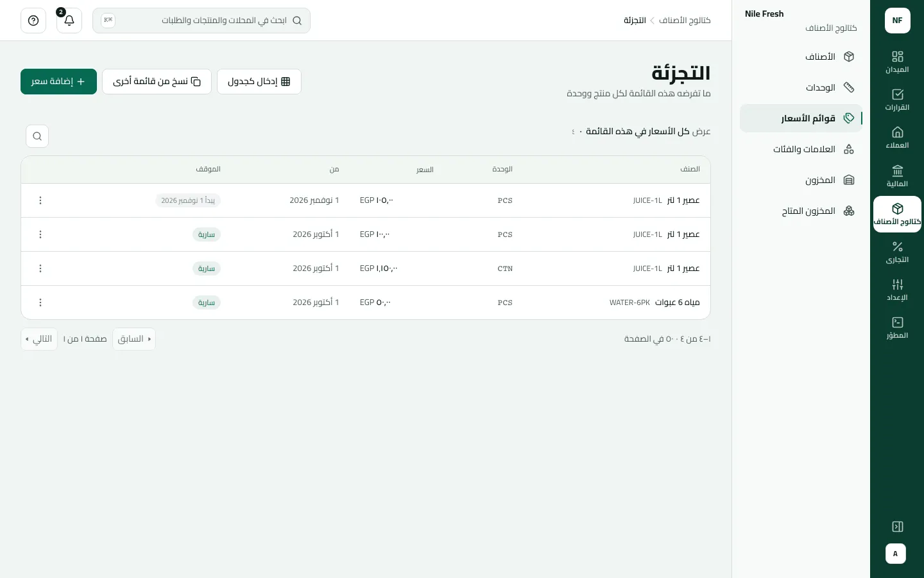924x578 pixels.
Task: Open قوائم الأسعار in the side menu
Action: coord(801,118)
